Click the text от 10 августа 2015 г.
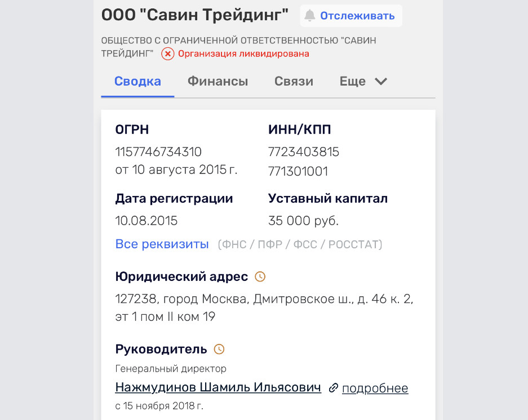The height and width of the screenshot is (420, 528). point(176,169)
